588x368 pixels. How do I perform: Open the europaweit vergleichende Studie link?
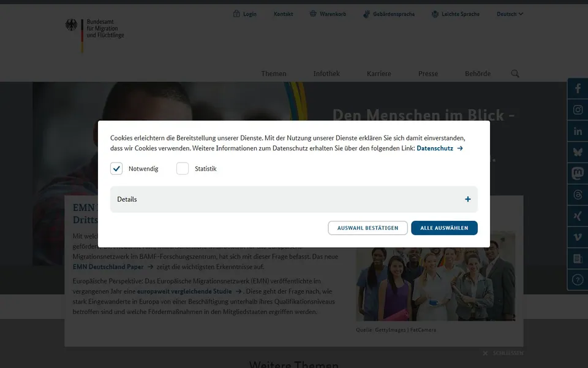(189, 291)
